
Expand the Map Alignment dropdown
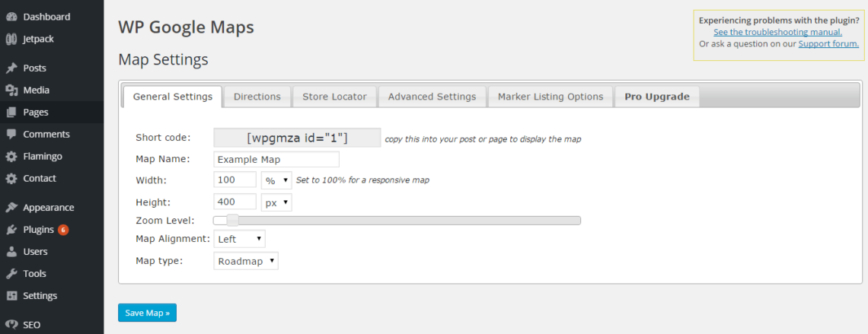[240, 239]
